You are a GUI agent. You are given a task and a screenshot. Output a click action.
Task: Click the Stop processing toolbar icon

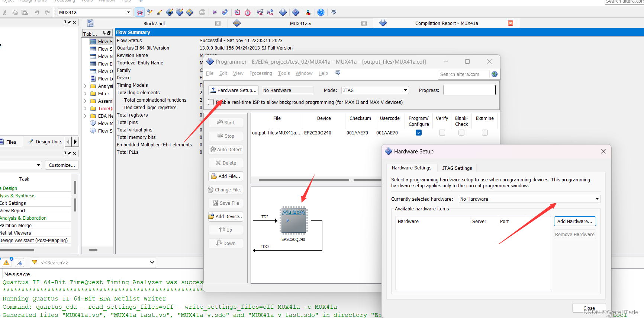202,12
